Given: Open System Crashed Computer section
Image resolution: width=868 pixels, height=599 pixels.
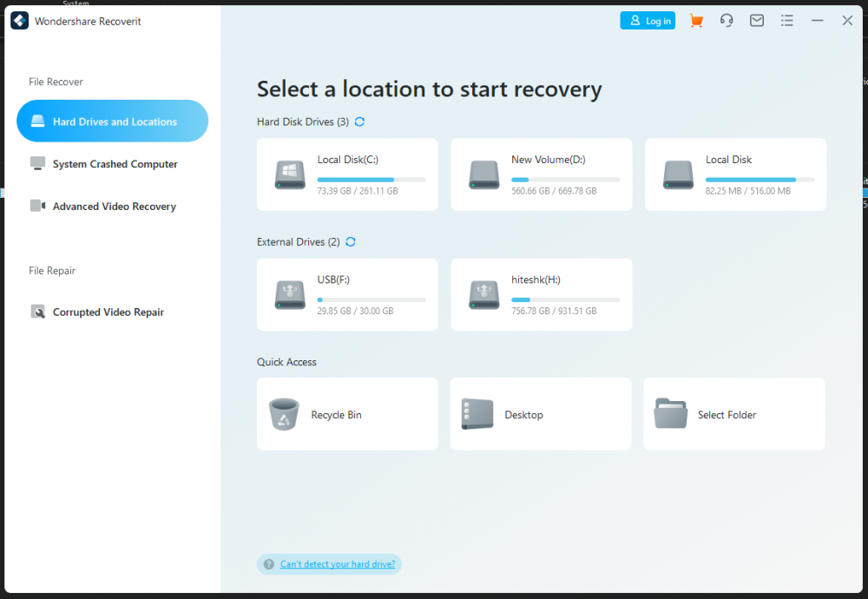Looking at the screenshot, I should [112, 164].
